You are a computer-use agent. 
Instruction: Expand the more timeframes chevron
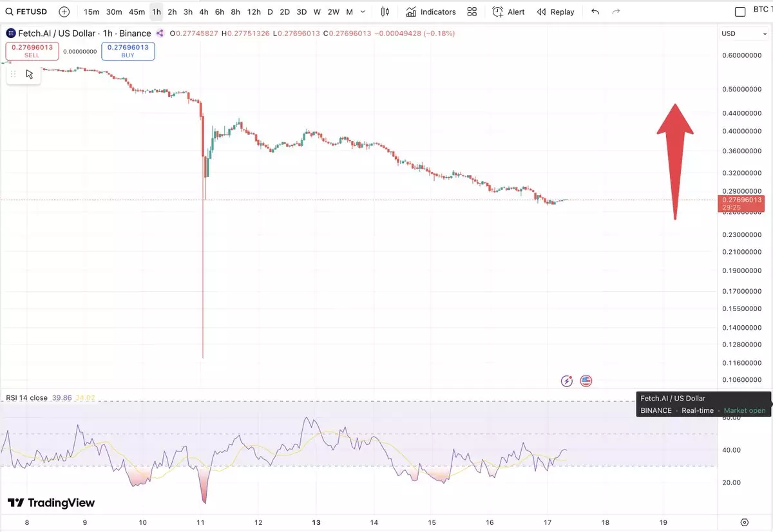(363, 12)
